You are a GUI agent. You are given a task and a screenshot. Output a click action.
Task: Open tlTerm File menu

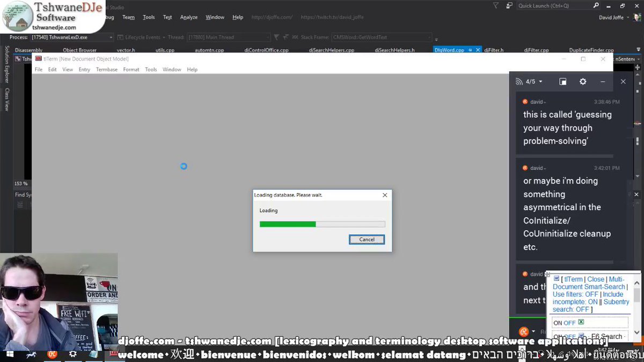[39, 70]
